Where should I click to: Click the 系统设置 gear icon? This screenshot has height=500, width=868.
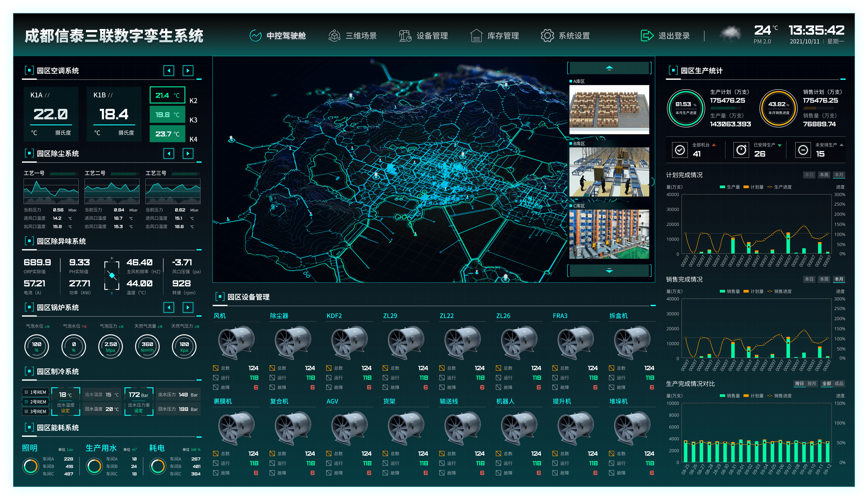(547, 36)
